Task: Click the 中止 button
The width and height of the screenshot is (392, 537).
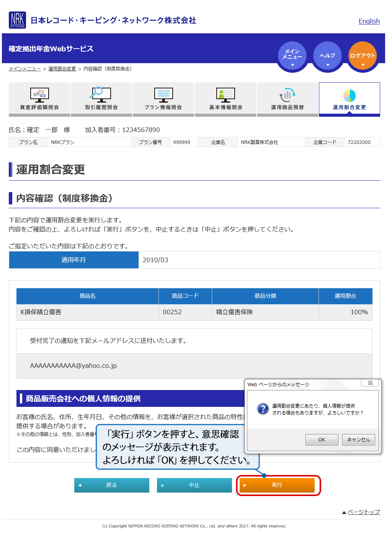Action: 194,485
